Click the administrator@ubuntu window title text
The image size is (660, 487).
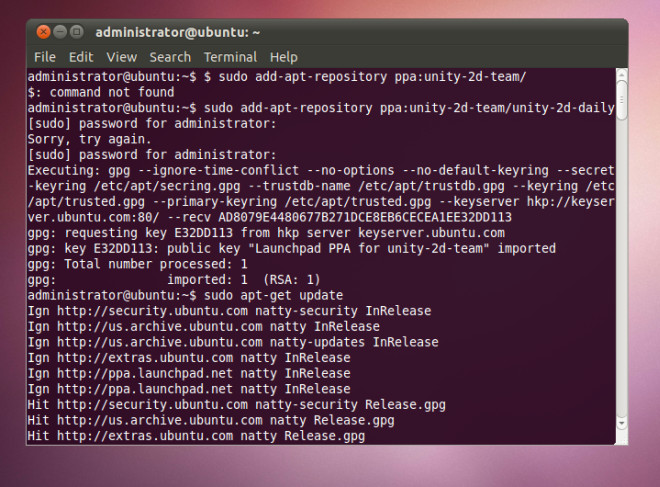pos(177,32)
